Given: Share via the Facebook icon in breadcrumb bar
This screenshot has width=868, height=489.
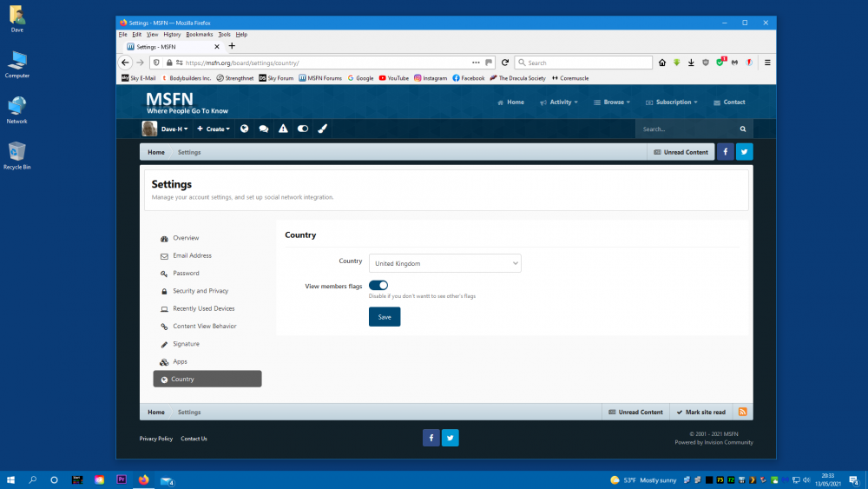Looking at the screenshot, I should 724,152.
